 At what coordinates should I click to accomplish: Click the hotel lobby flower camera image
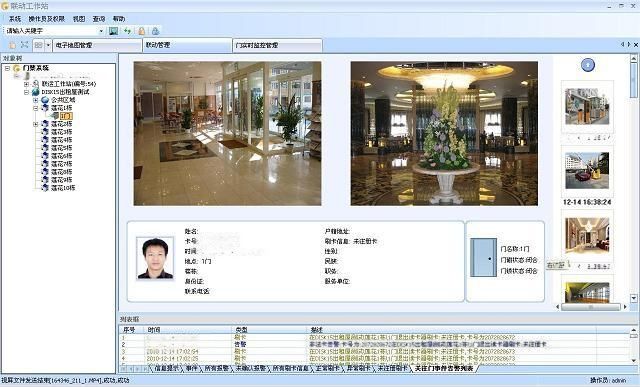(444, 133)
